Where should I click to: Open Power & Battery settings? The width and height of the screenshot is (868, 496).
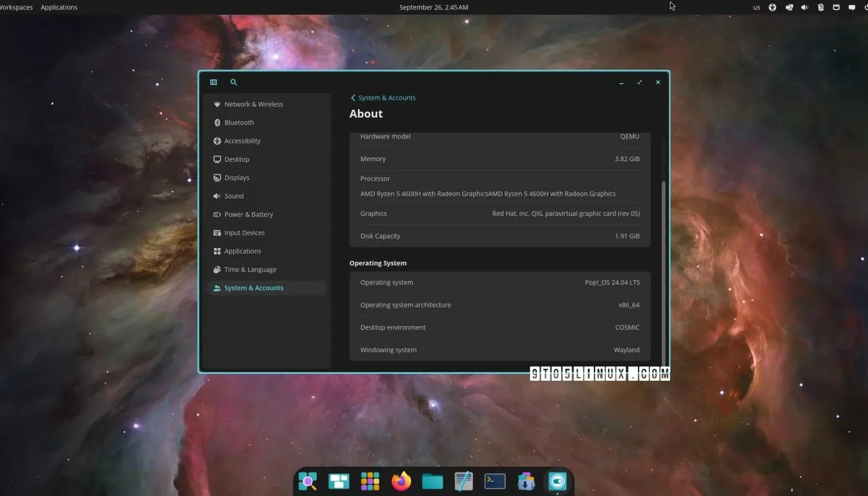tap(249, 215)
